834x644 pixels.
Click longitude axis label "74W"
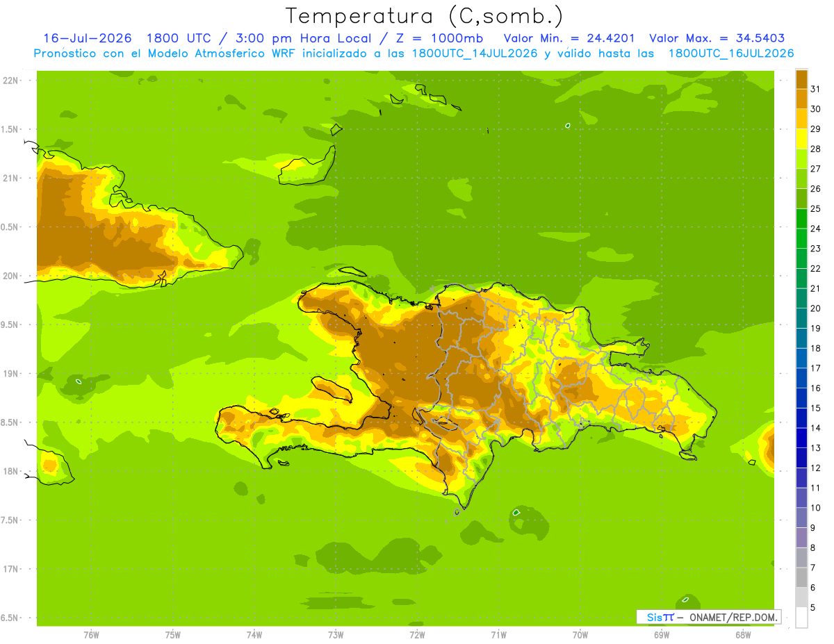pyautogui.click(x=254, y=635)
